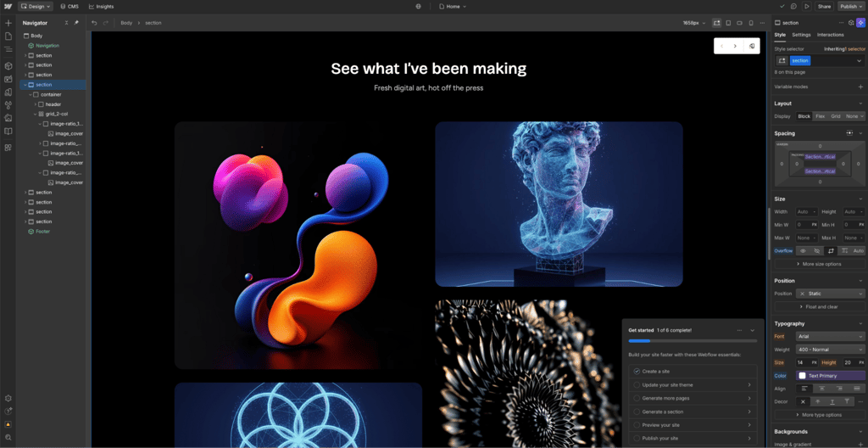
Task: Open the Design mode dropdown
Action: point(36,7)
